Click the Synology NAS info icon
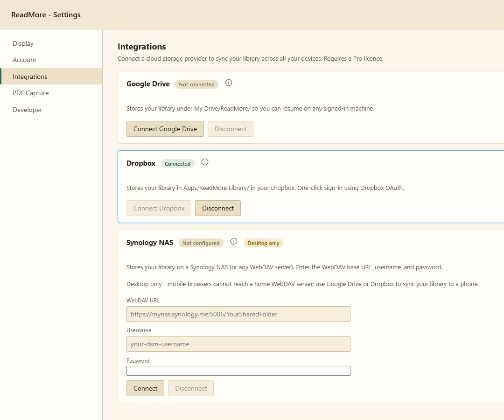504x420 pixels. click(x=234, y=242)
